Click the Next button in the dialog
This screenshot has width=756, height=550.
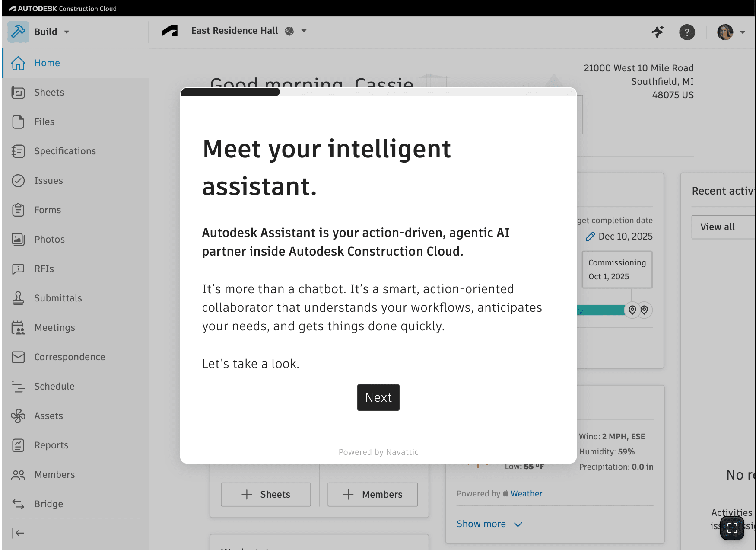pos(378,397)
